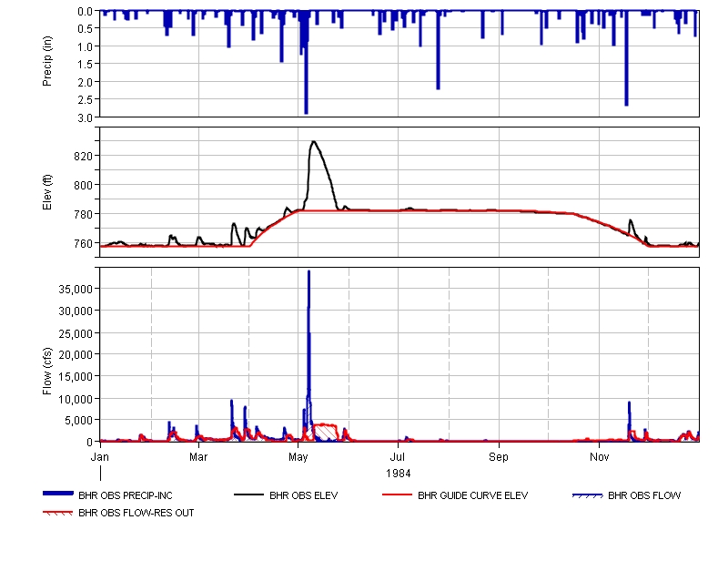728x571 pixels.
Task: Select the BHR GUIDE CURVE ELEV legend text
Action: [472, 496]
